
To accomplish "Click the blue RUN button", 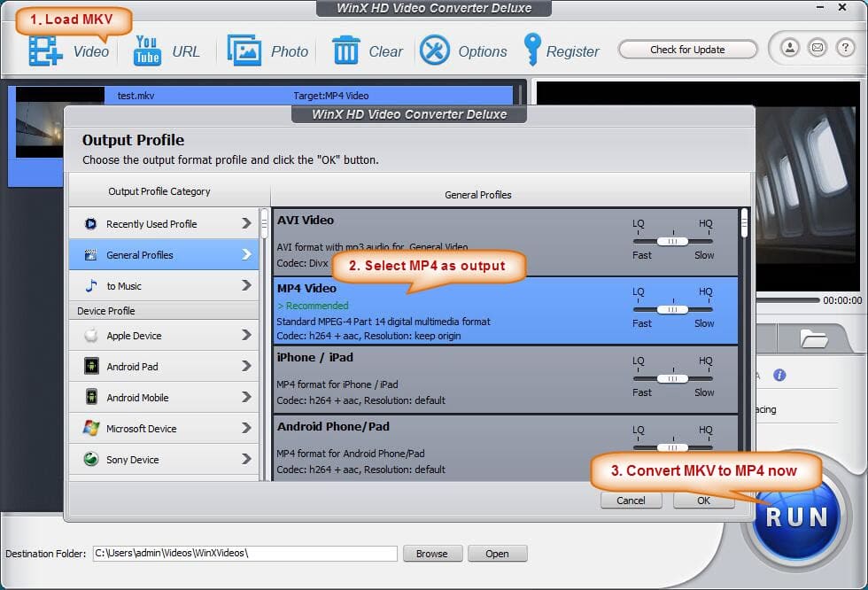I will click(796, 517).
